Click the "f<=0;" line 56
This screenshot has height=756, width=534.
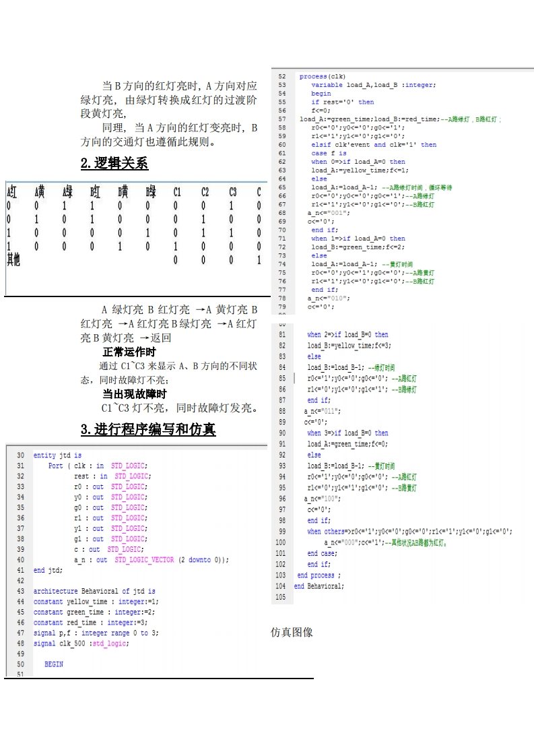pos(321,111)
